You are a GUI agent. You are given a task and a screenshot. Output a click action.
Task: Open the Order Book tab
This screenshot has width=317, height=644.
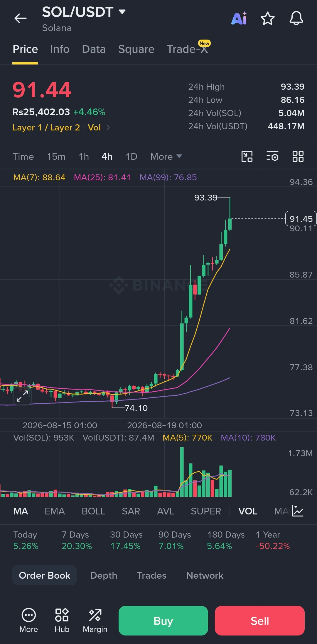45,575
